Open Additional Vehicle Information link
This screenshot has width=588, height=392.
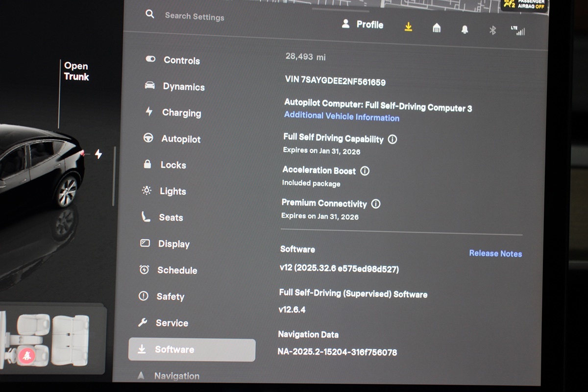pos(342,117)
